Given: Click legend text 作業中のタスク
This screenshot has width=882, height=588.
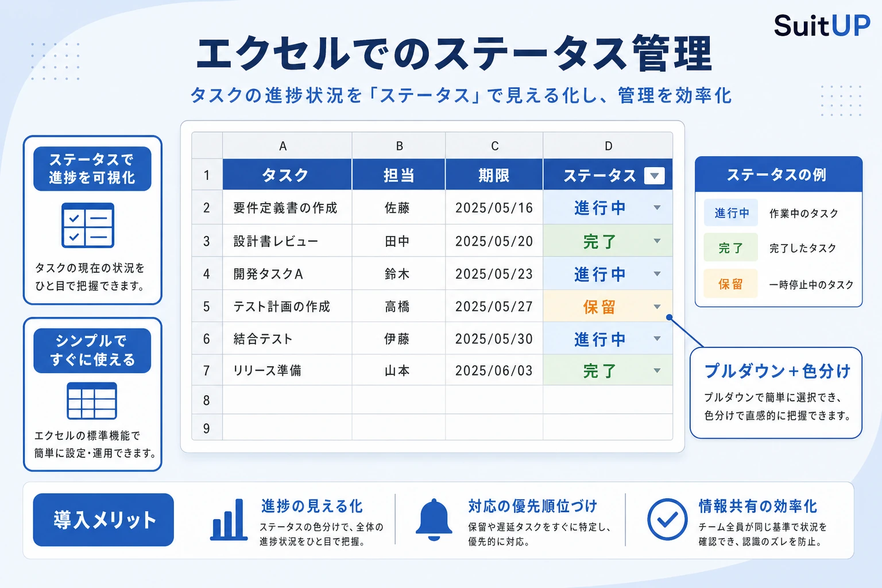Looking at the screenshot, I should (x=804, y=214).
